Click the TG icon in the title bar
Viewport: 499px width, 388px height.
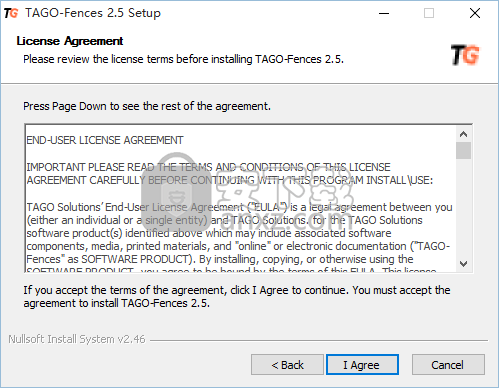coord(11,13)
